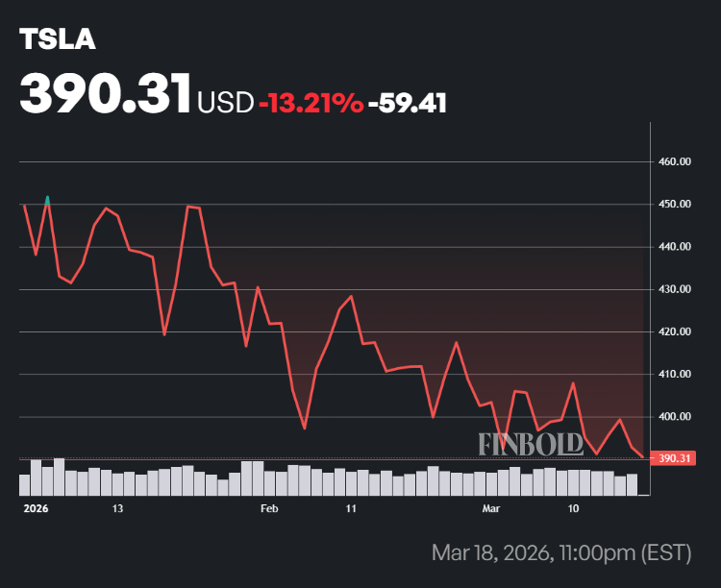
Task: Click the USD currency label
Action: click(x=225, y=102)
